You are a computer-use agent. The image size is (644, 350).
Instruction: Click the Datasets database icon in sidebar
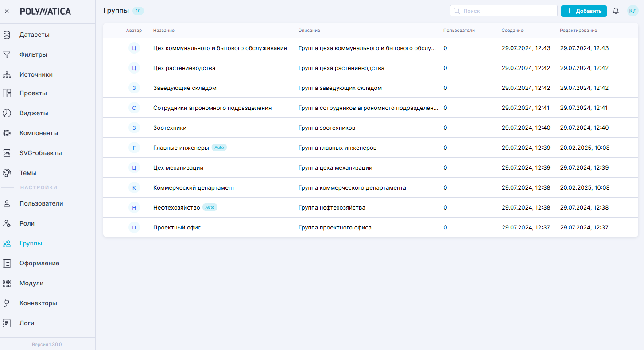[7, 35]
